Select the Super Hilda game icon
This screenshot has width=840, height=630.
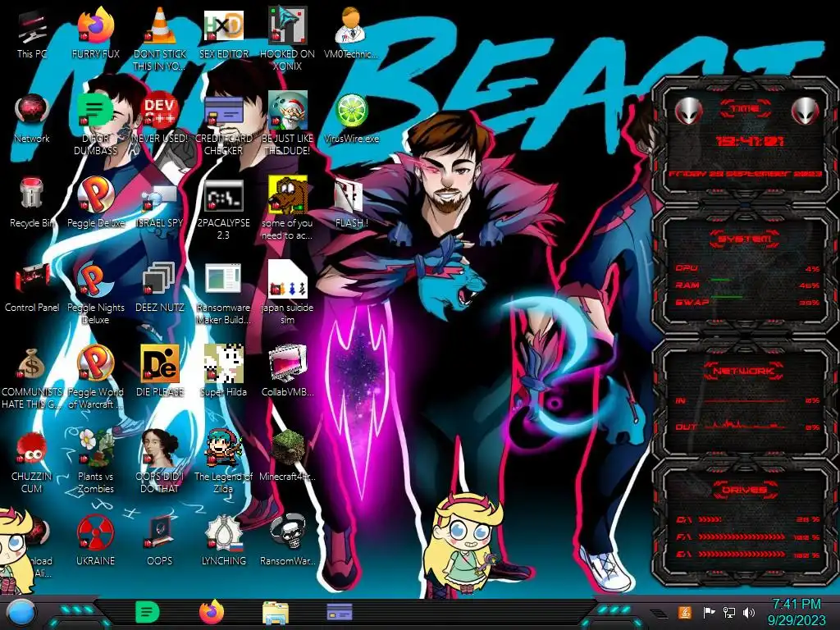[x=223, y=372]
